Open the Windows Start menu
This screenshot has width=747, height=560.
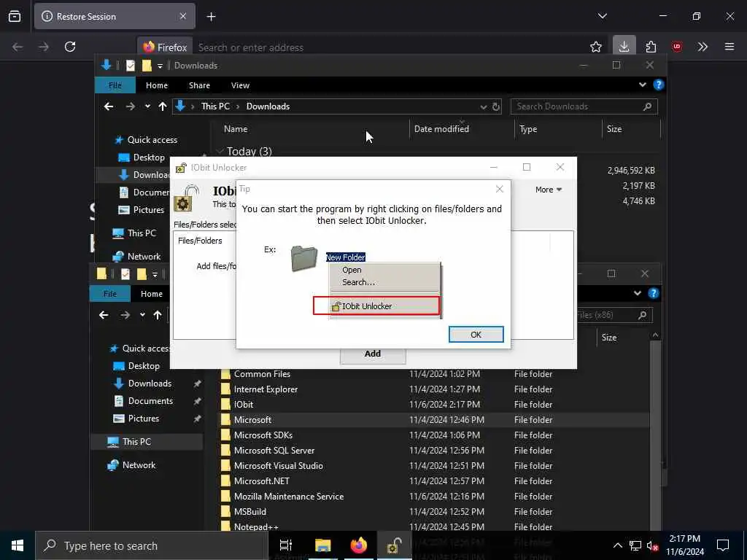click(x=18, y=545)
